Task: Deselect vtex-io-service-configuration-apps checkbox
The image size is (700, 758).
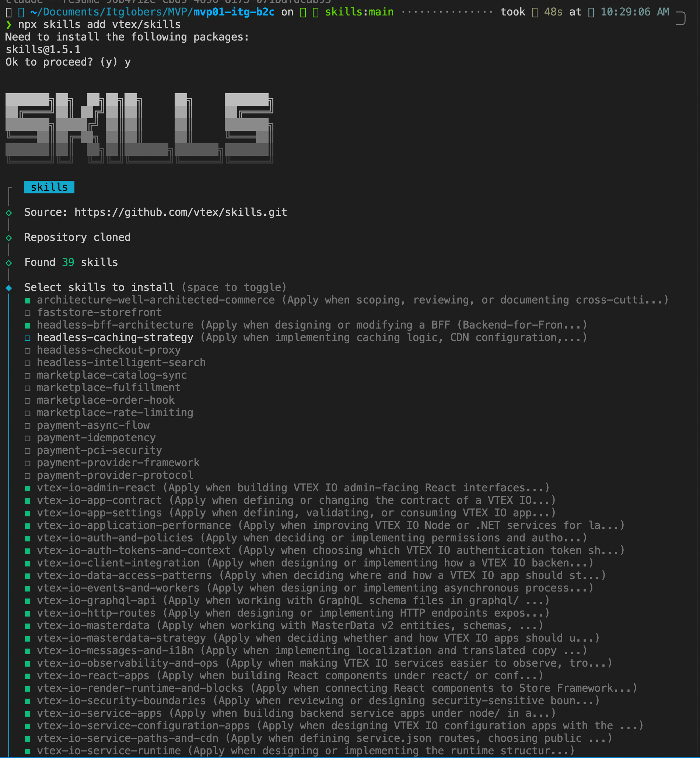Action: (x=27, y=726)
